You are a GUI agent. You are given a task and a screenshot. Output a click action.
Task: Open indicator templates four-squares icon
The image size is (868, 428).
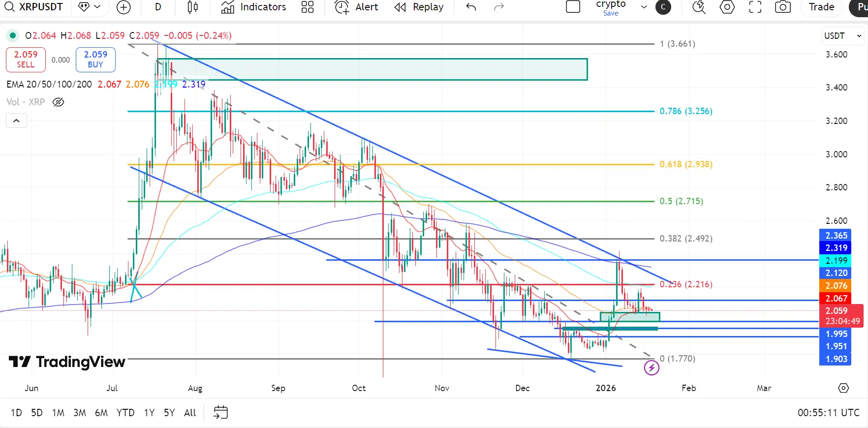[x=308, y=7]
